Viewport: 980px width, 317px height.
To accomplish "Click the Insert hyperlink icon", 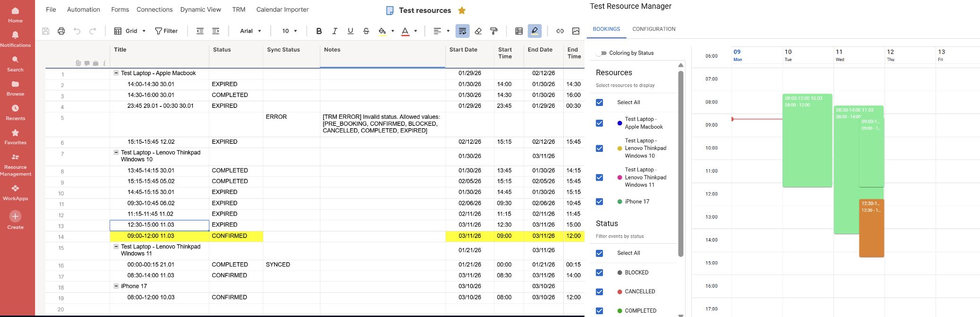I will tap(560, 31).
